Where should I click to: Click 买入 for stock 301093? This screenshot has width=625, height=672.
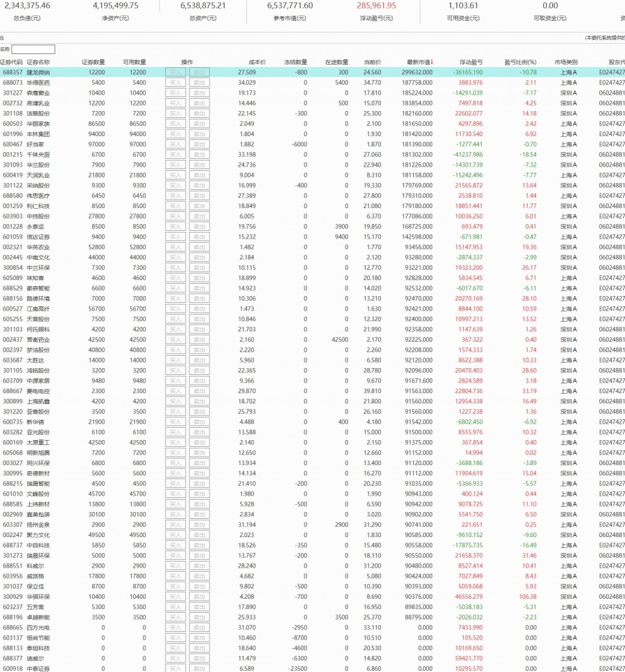coord(176,165)
